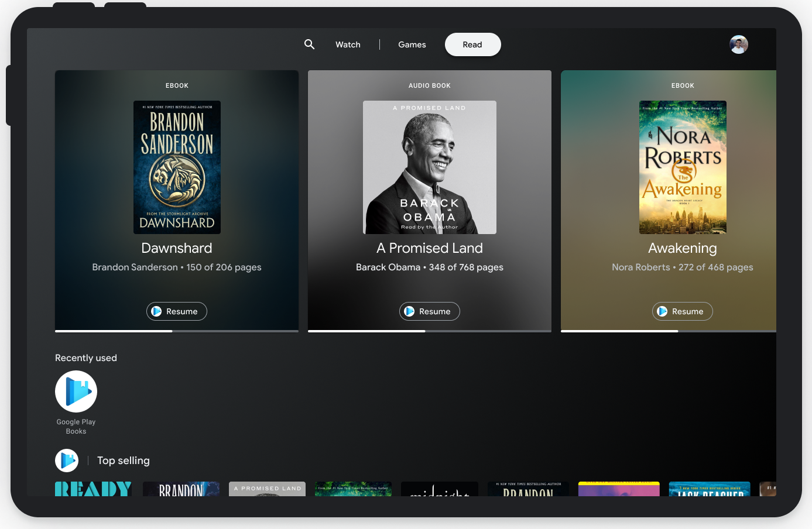Resume reading Awakening

683,311
